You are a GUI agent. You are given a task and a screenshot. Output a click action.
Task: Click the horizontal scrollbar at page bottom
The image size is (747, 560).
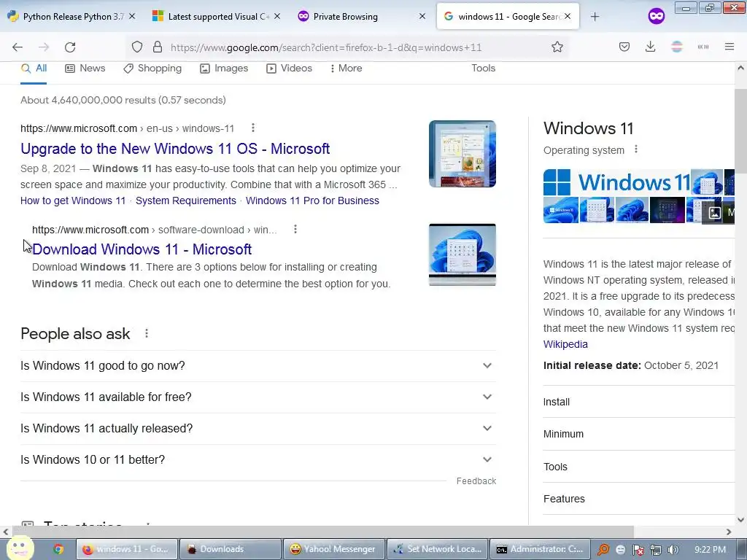pos(322,532)
